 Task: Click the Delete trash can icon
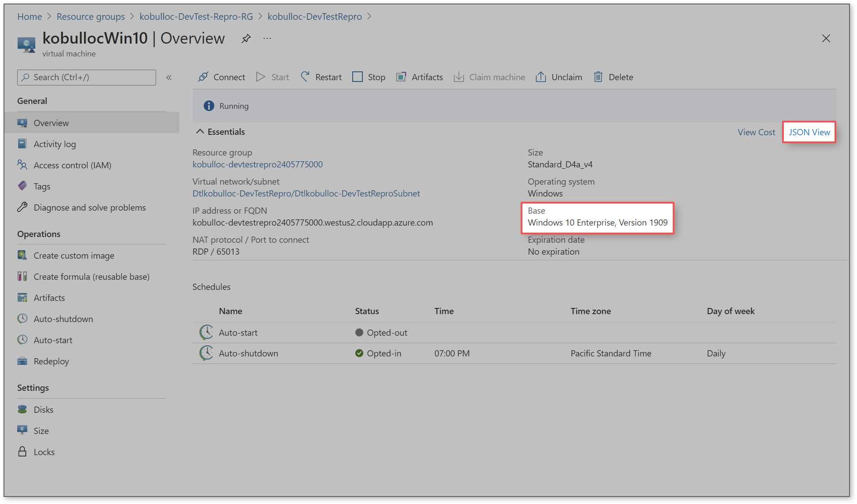598,77
